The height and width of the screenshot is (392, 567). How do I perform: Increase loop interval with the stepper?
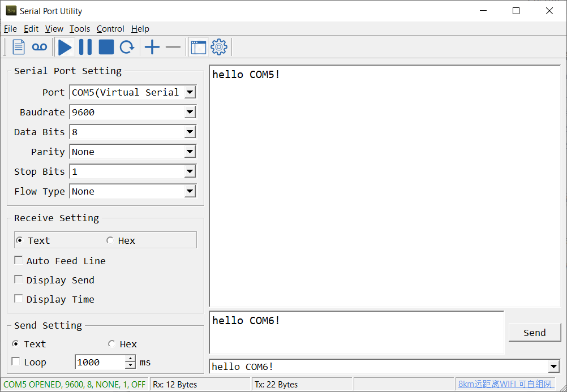130,359
